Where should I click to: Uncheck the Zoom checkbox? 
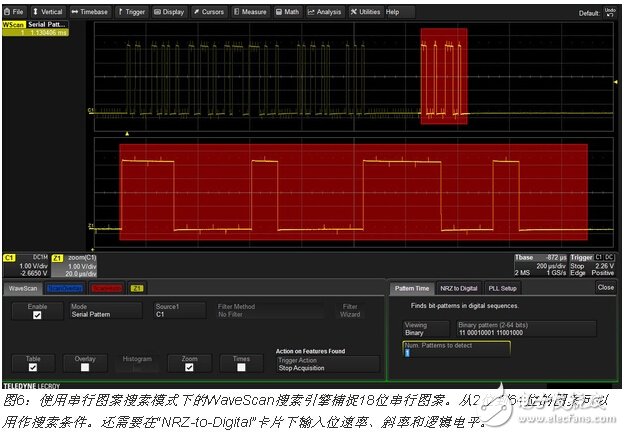coord(189,366)
